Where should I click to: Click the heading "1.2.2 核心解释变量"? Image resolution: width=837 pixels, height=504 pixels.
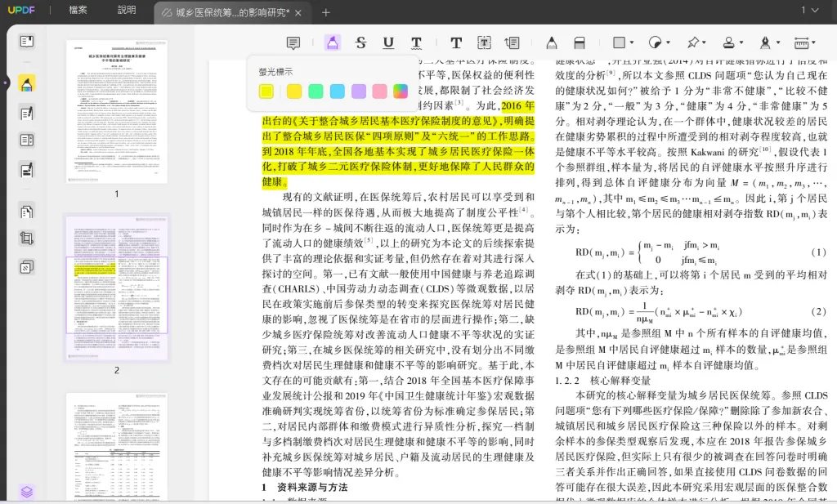point(602,381)
